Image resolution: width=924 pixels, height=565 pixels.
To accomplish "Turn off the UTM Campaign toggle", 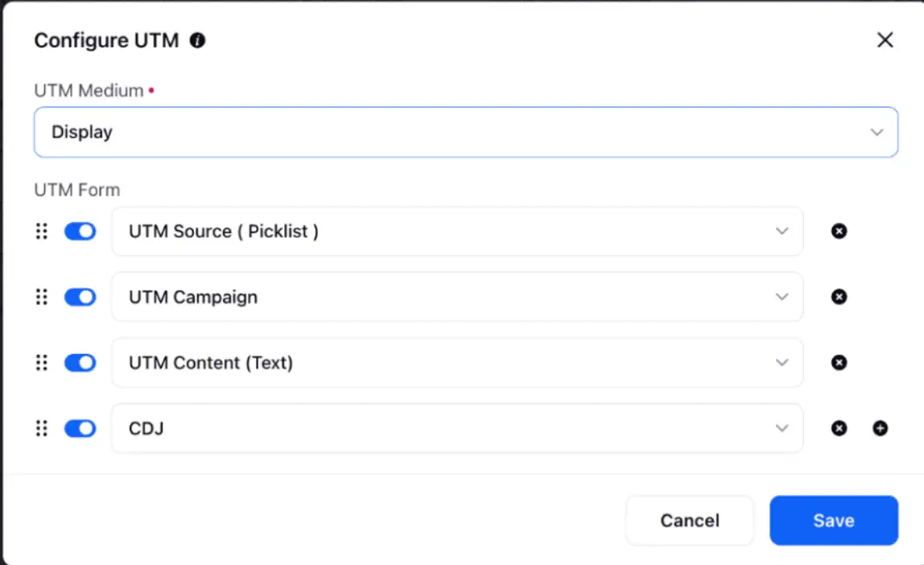I will point(80,297).
